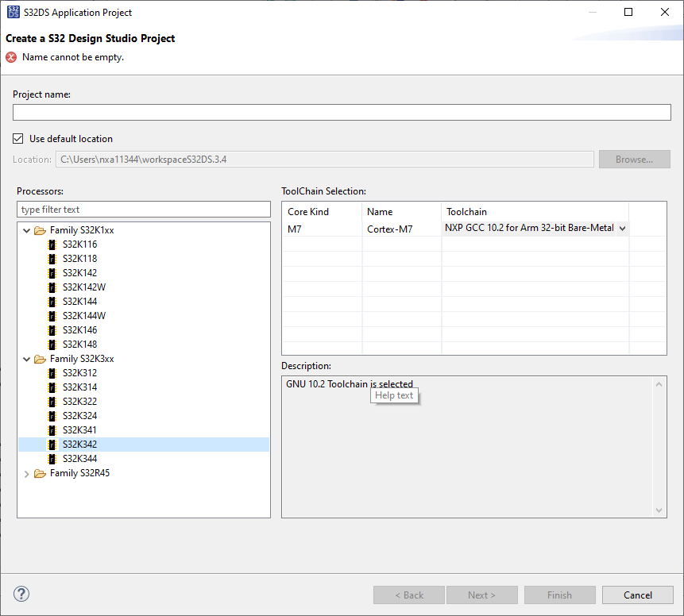Open help via question mark icon
The image size is (684, 616).
(21, 593)
